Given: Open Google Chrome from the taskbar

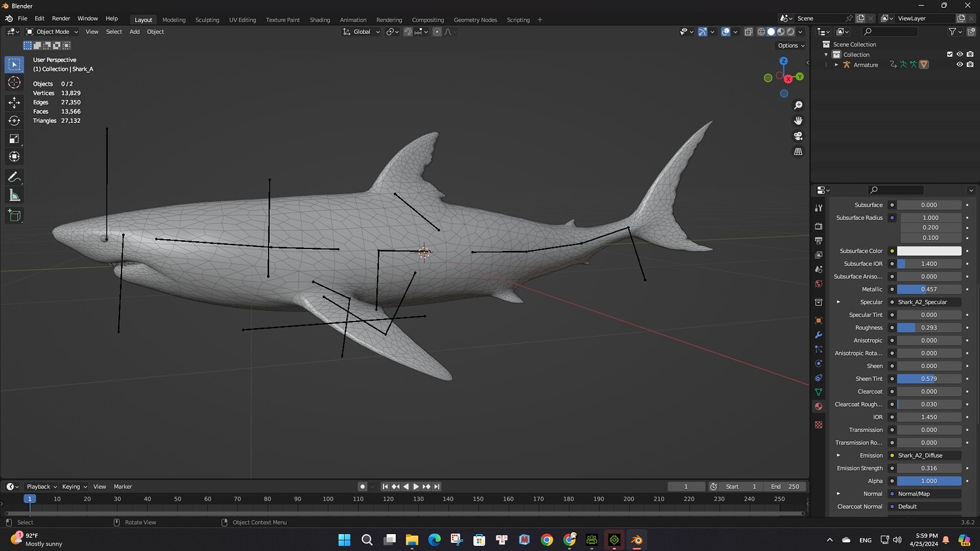Looking at the screenshot, I should click(547, 540).
